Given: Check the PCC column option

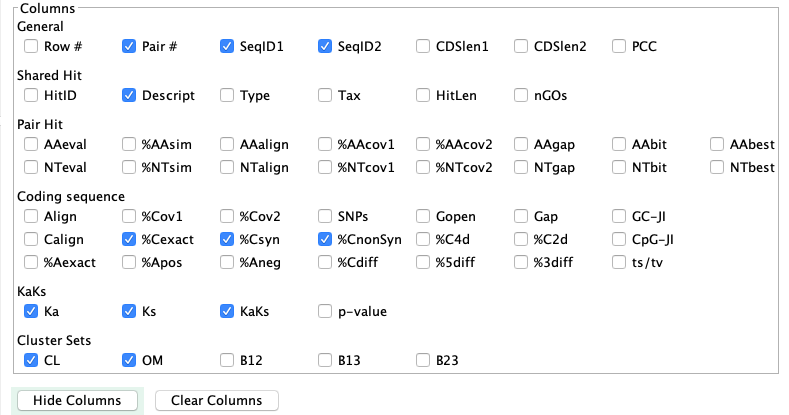Looking at the screenshot, I should click(x=619, y=46).
